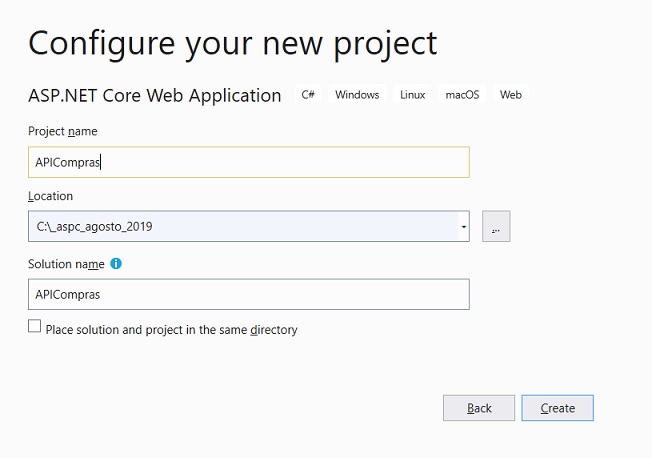
Task: Select the Location path C:\_aspc_agosto_2019
Action: 94,226
